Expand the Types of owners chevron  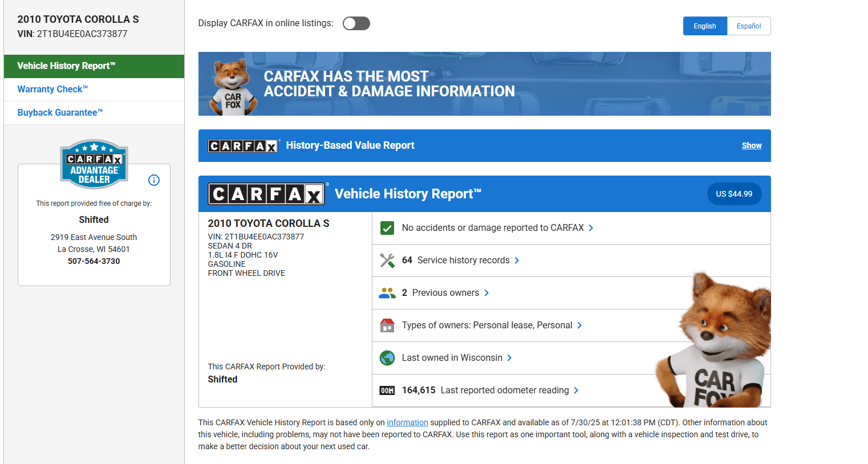[x=579, y=325]
